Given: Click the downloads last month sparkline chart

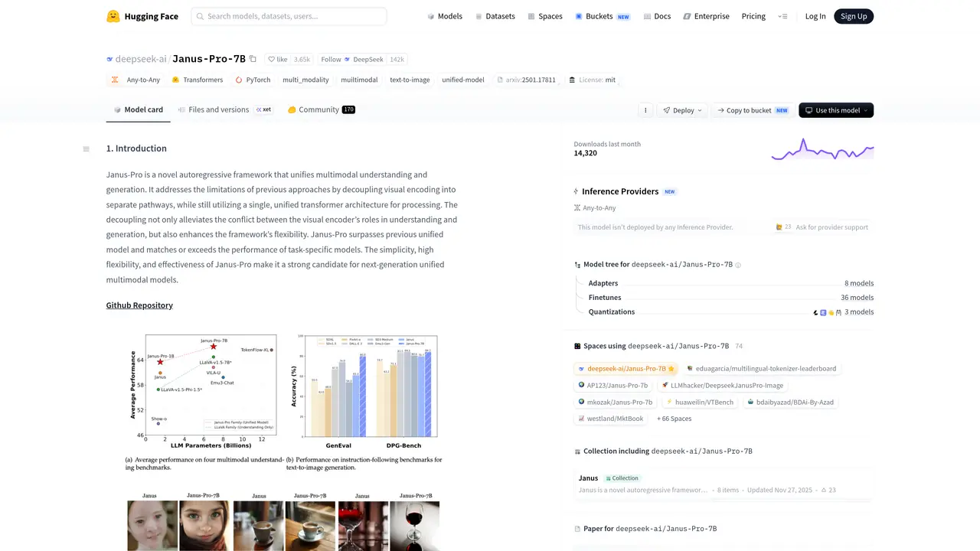Looking at the screenshot, I should click(x=822, y=148).
